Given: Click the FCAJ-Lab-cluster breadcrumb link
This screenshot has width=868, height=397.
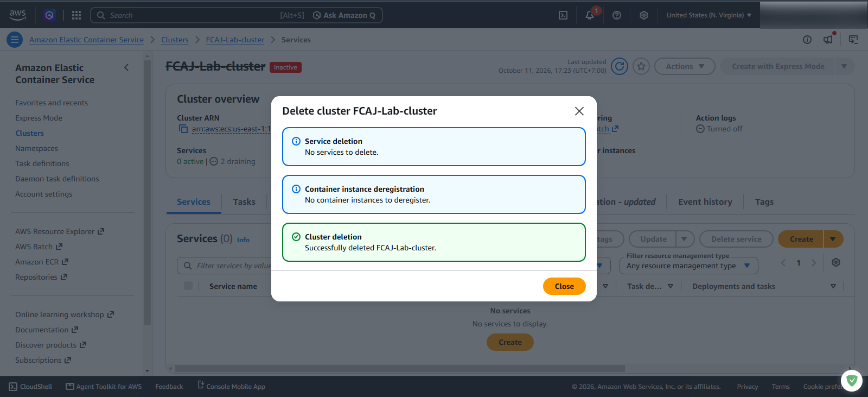Looking at the screenshot, I should tap(235, 40).
